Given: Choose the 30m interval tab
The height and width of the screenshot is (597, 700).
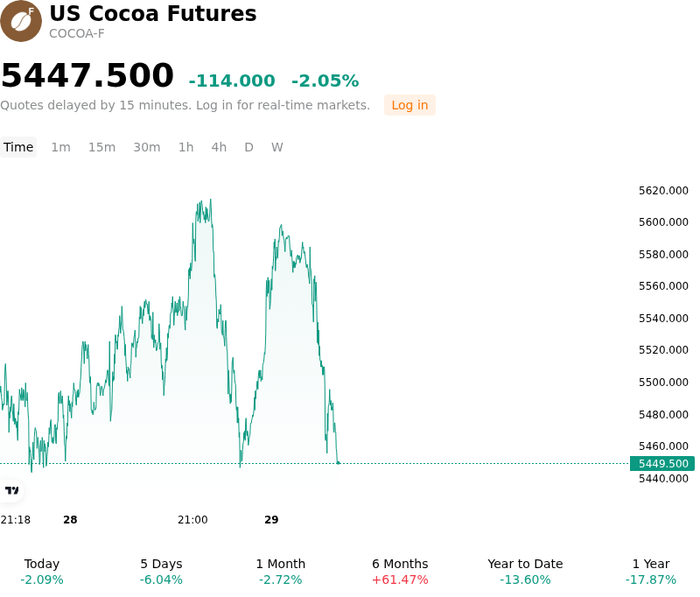Looking at the screenshot, I should click(147, 147).
